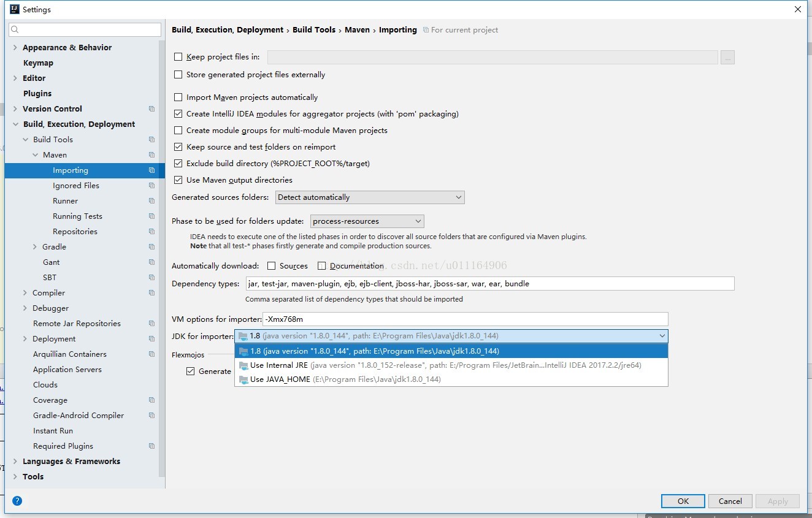Click the help question mark icon
The height and width of the screenshot is (518, 812).
[x=17, y=501]
